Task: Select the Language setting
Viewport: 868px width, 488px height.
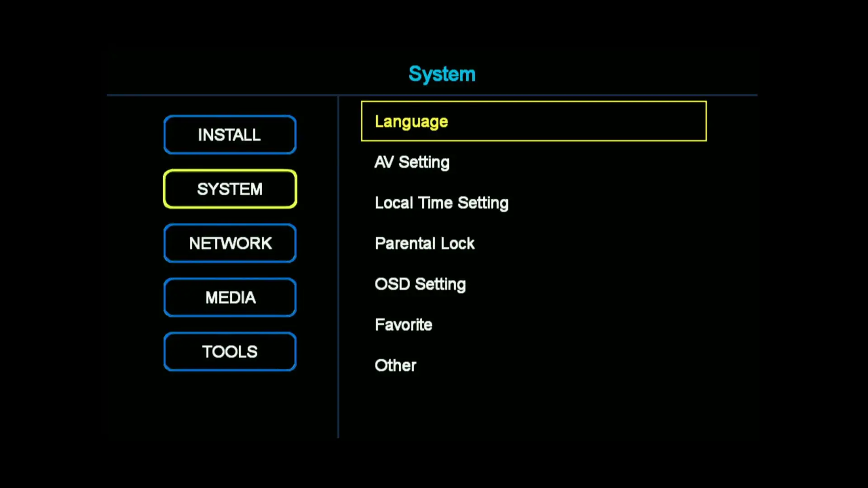Action: click(533, 121)
